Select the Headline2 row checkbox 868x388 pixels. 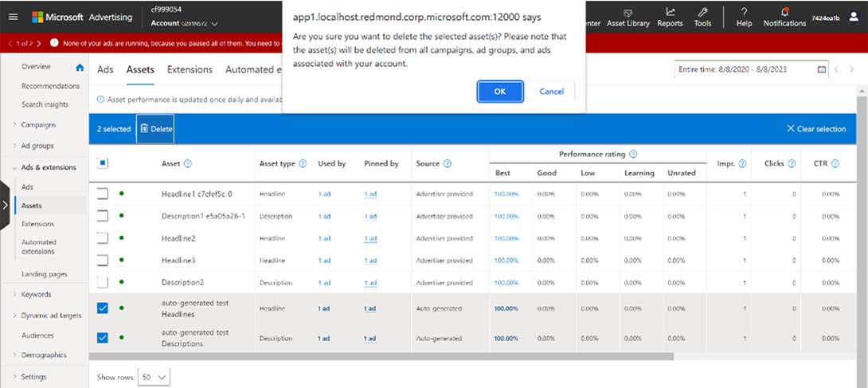[x=103, y=238]
